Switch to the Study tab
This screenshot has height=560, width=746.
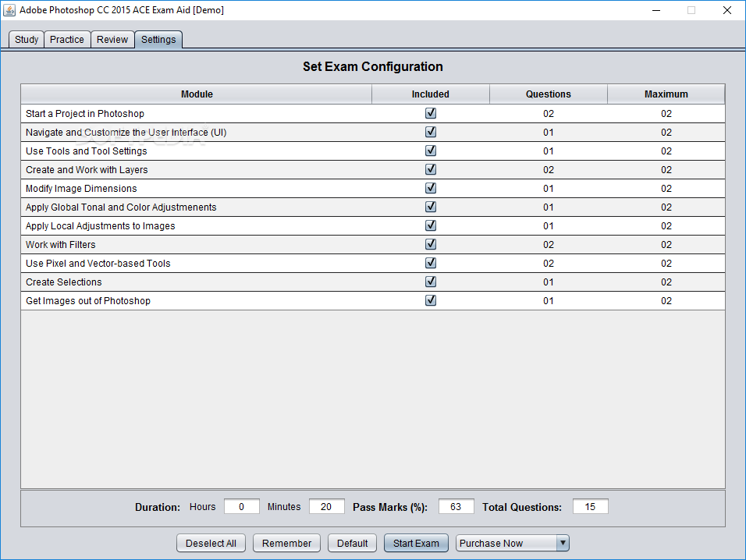(x=27, y=40)
